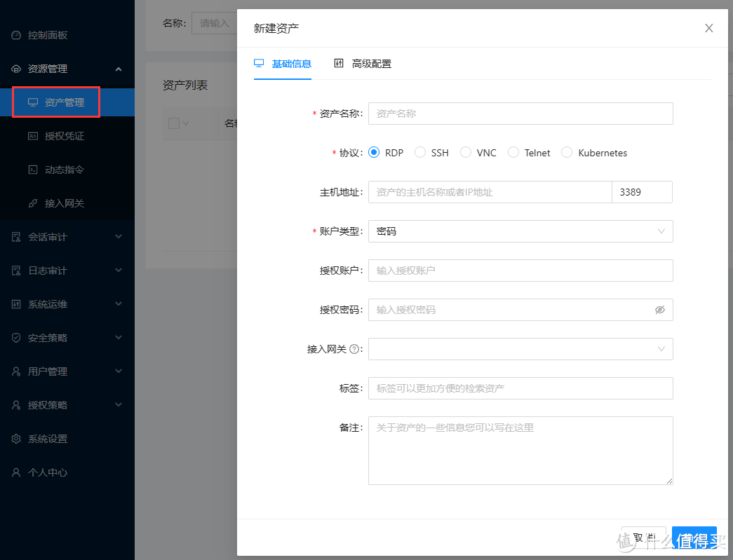The width and height of the screenshot is (733, 560).
Task: Select the Telnet protocol radio button
Action: tap(513, 153)
